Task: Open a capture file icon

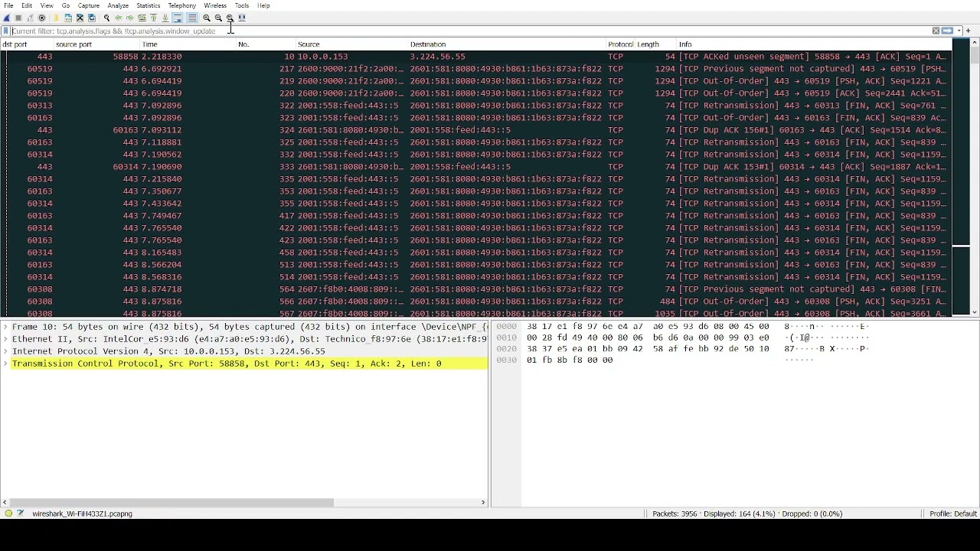Action: [57, 18]
